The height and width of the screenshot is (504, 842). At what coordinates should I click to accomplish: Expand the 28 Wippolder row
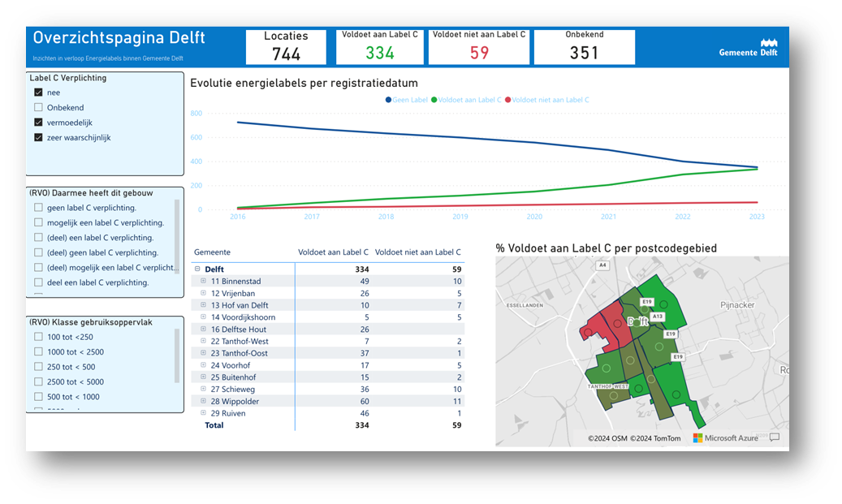click(x=203, y=402)
